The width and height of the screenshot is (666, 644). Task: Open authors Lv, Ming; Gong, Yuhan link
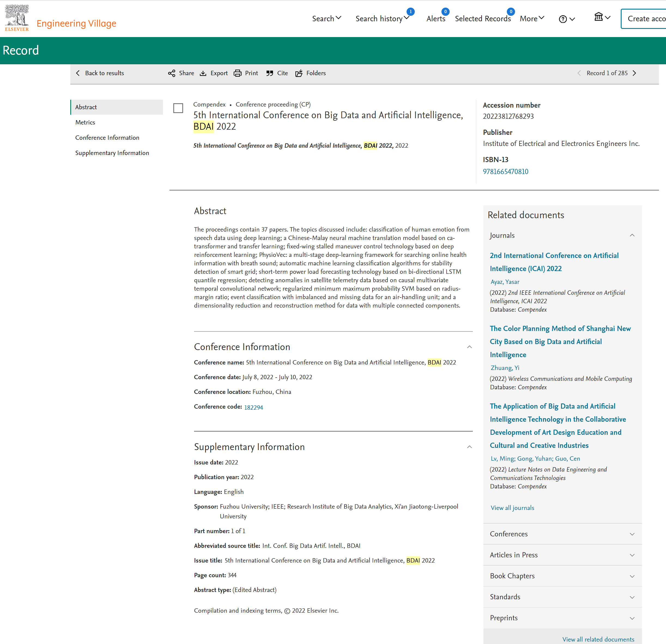tap(535, 458)
